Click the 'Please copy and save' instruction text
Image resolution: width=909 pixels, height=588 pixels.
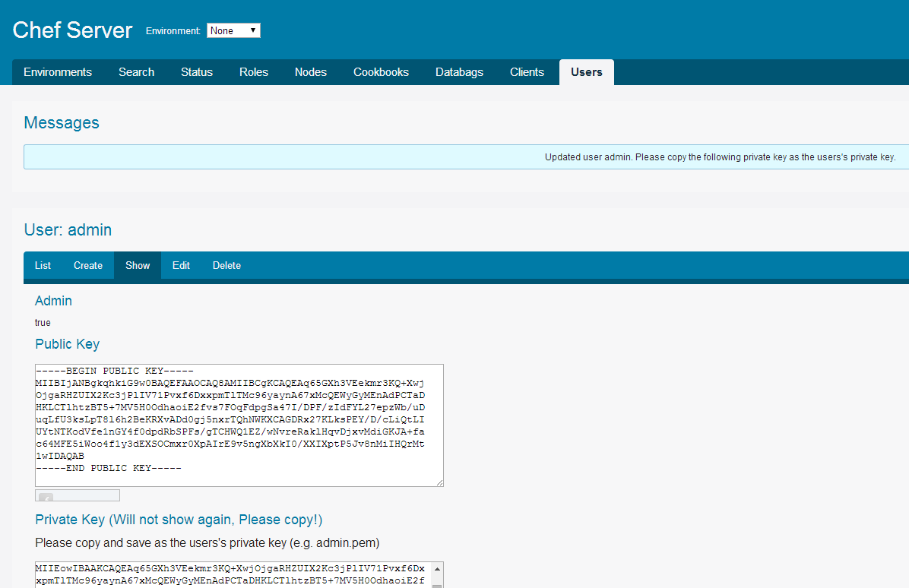pyautogui.click(x=207, y=543)
